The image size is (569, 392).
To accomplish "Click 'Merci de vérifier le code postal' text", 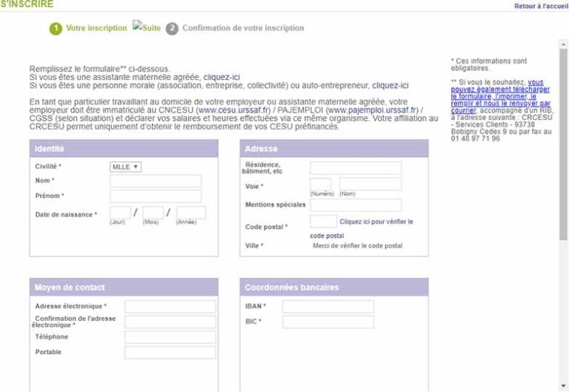I will [357, 246].
